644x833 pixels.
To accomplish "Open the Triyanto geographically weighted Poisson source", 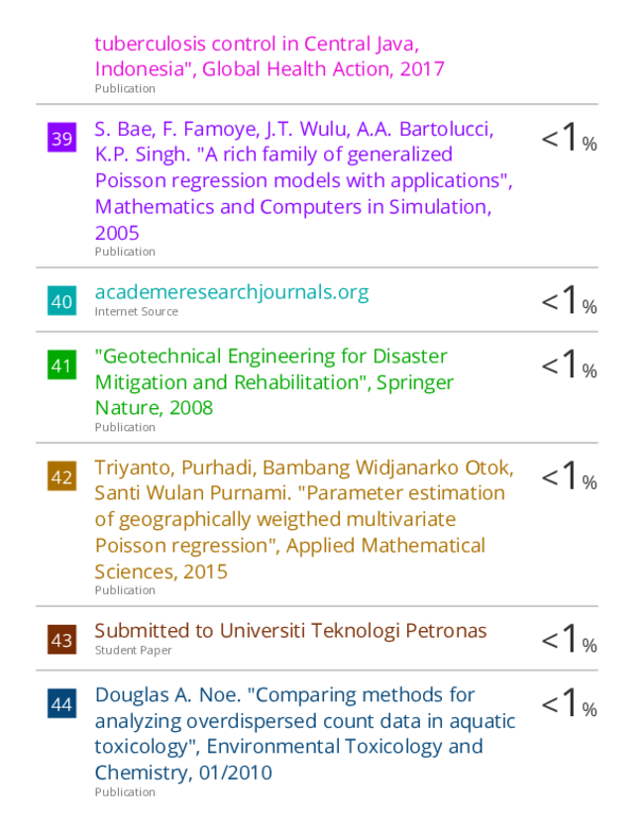I will [304, 519].
